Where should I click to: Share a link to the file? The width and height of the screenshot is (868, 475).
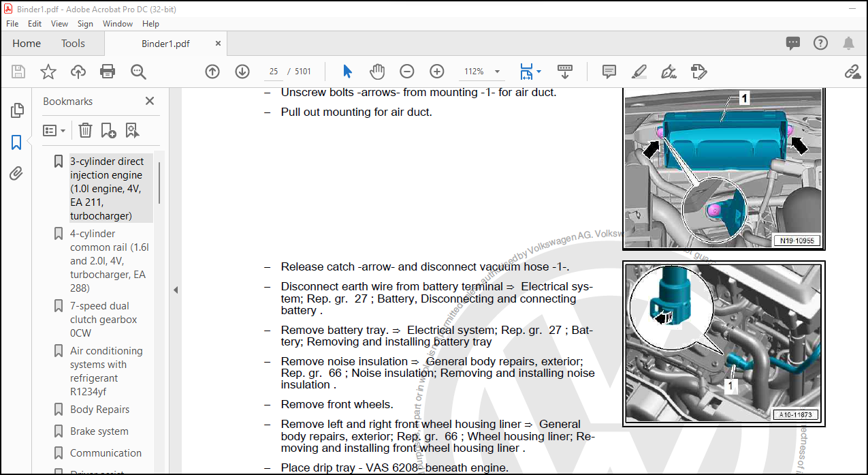point(852,72)
